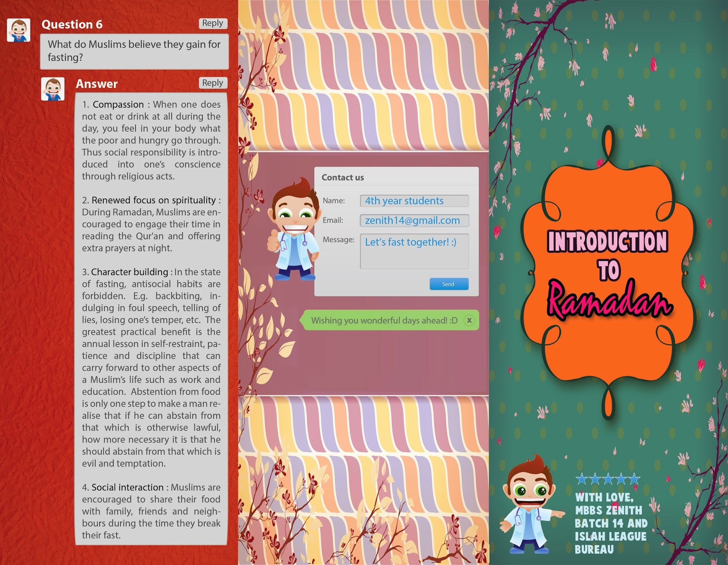Click the Email field containing zenith14@gmail.com
This screenshot has height=565, width=728.
414,220
